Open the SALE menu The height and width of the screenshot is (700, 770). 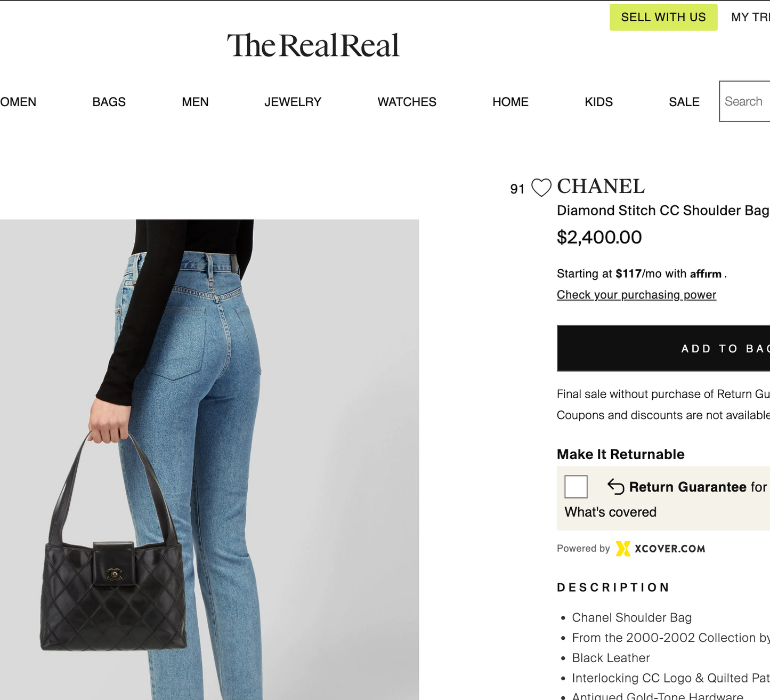[x=684, y=102]
